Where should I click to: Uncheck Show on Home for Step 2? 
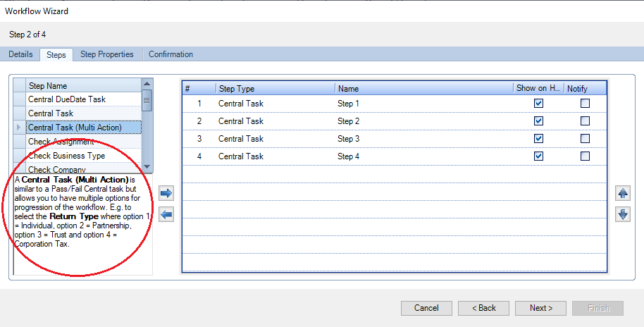coord(538,121)
